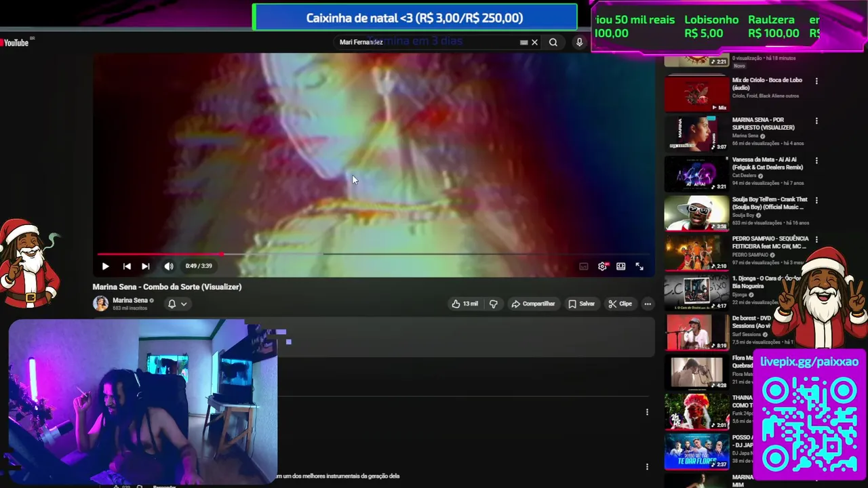
Task: Open MARINA SENA - POR SUPUESTO video title
Action: [x=764, y=124]
